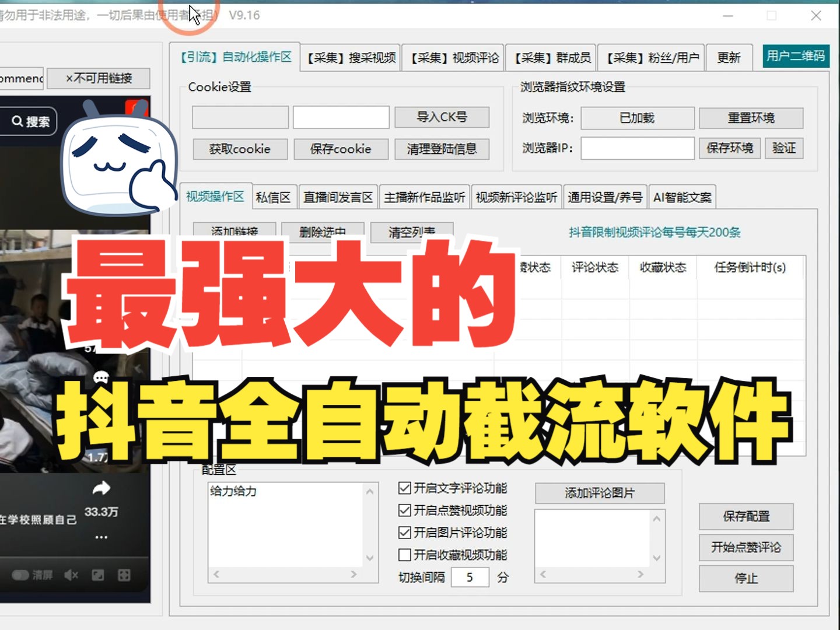Click right arrow of comment text horizontal scrollbar
Image resolution: width=840 pixels, height=630 pixels.
(x=353, y=575)
